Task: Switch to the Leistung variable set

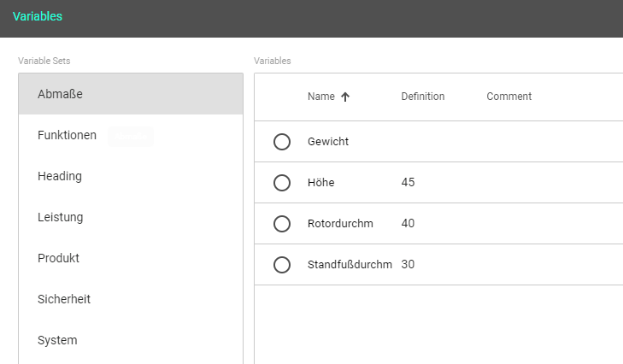Action: (61, 217)
